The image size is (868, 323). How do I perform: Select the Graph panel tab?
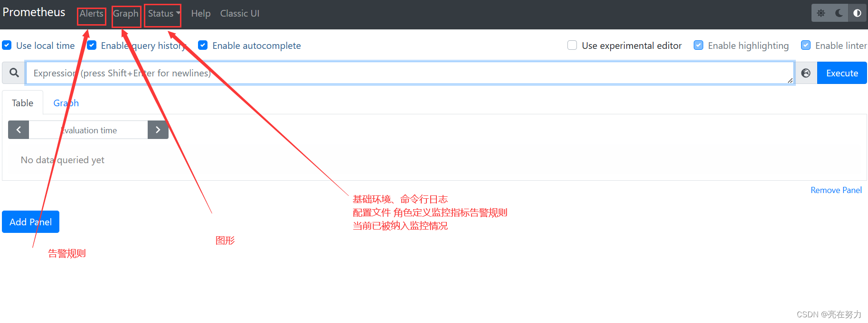[x=66, y=103]
